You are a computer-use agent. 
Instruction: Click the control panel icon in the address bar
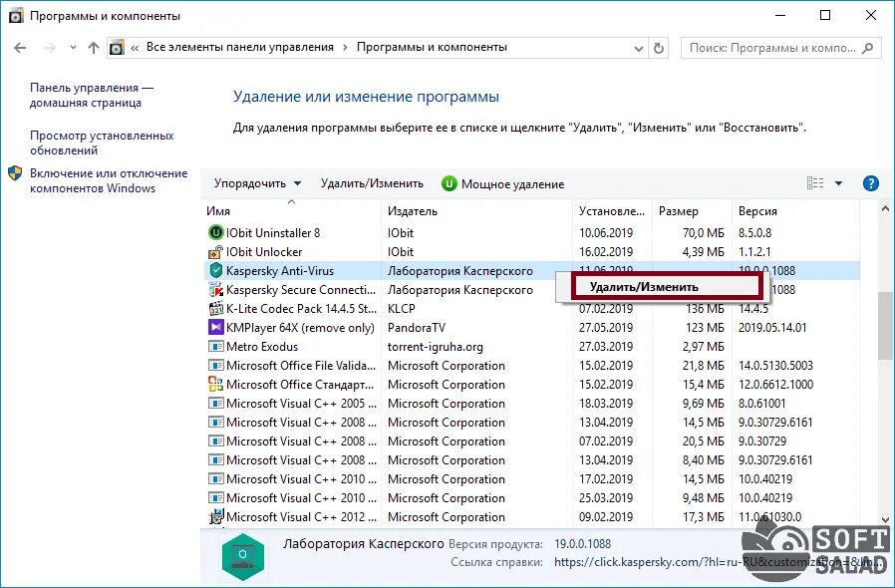(x=117, y=48)
